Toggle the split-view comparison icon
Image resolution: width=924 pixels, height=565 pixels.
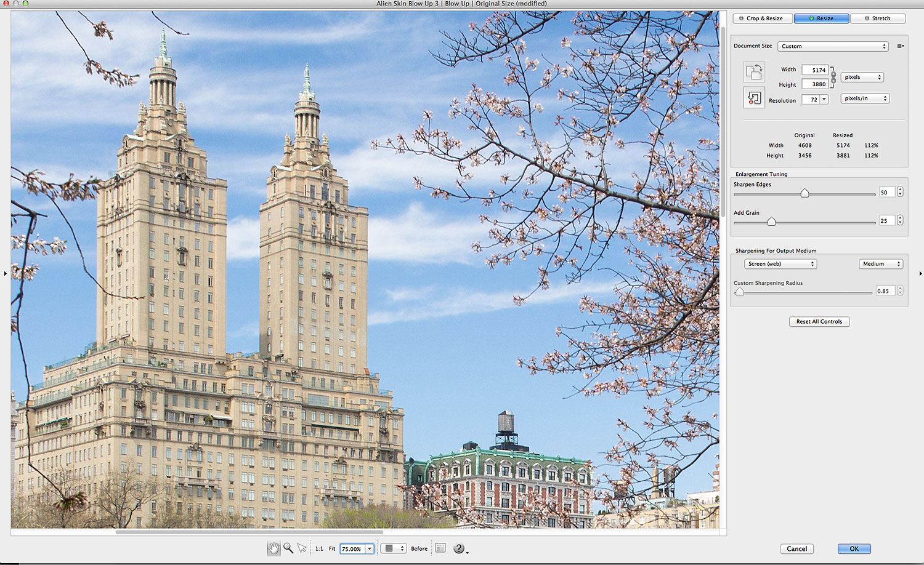(440, 548)
